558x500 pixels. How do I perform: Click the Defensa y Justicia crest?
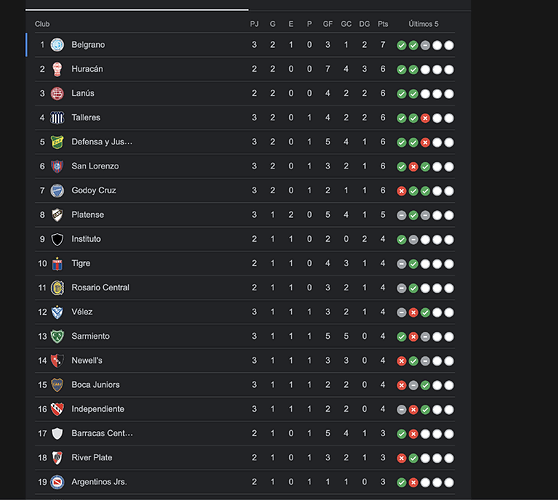(57, 142)
